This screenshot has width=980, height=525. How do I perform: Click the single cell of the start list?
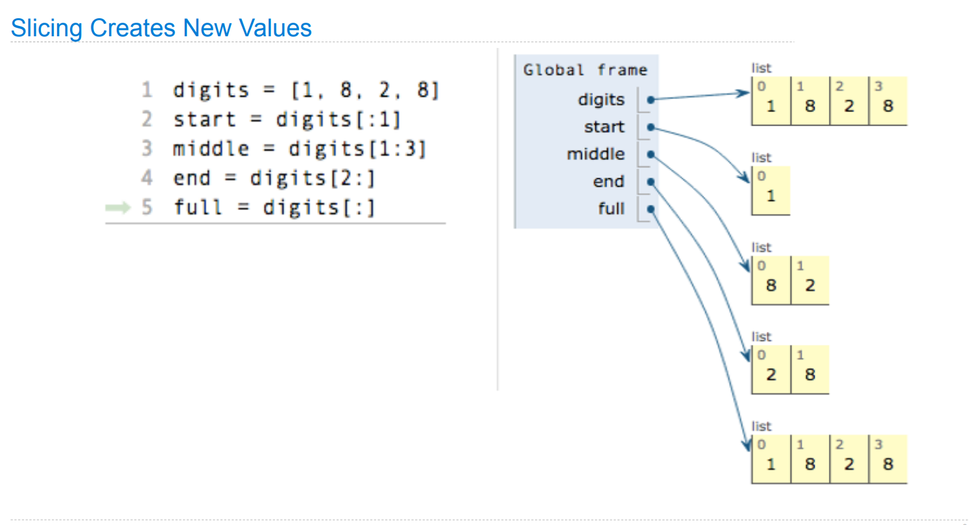tap(771, 190)
